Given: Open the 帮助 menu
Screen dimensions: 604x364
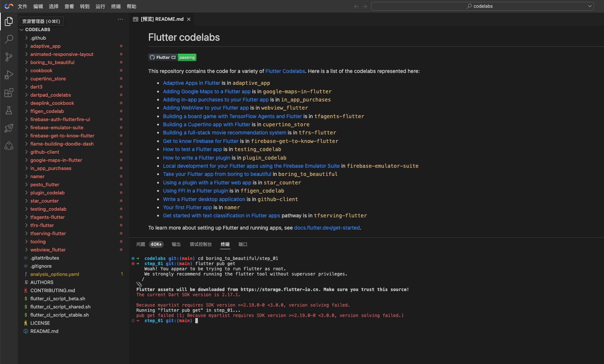Looking at the screenshot, I should point(132,6).
